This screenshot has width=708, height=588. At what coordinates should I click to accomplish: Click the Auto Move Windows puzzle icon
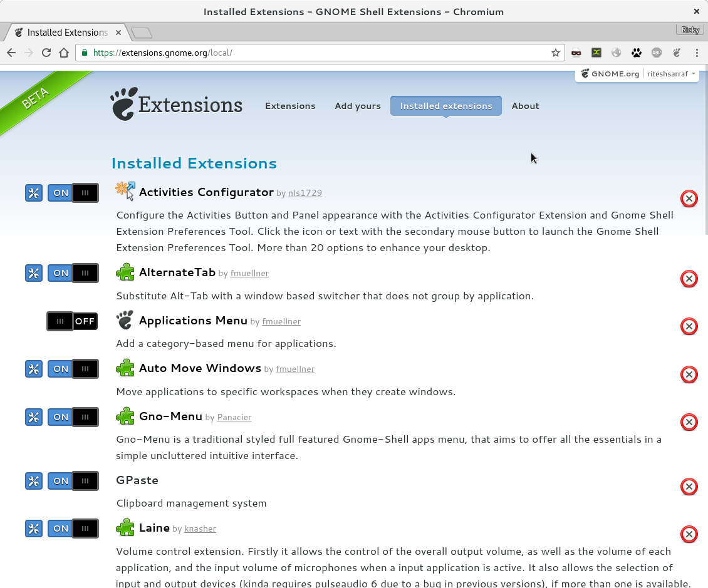pyautogui.click(x=125, y=368)
